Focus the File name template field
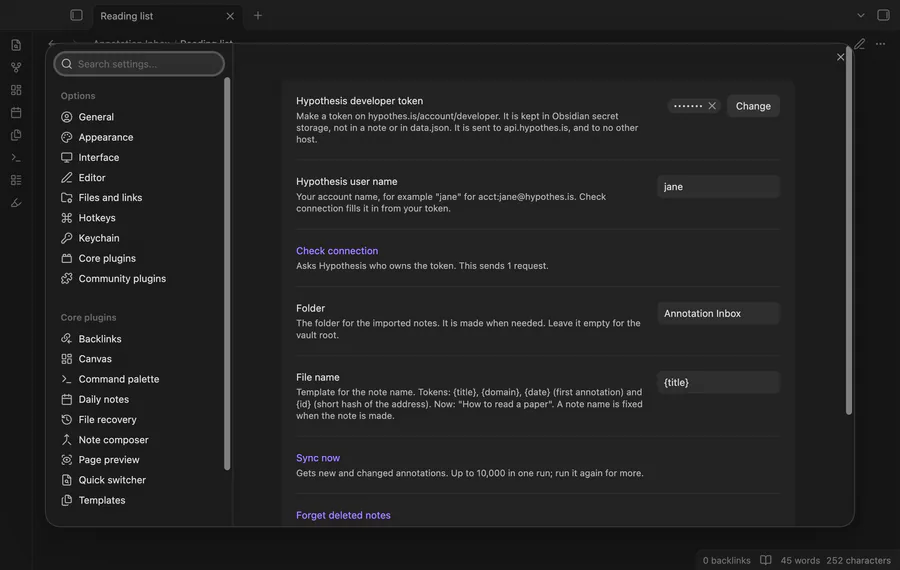This screenshot has height=570, width=900. pos(718,382)
